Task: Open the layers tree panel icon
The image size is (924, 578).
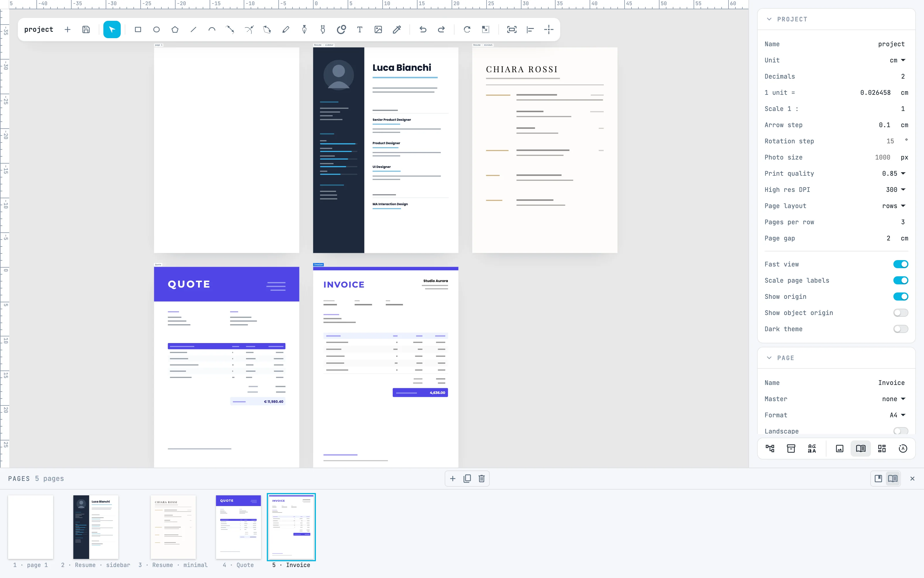Action: click(x=770, y=449)
